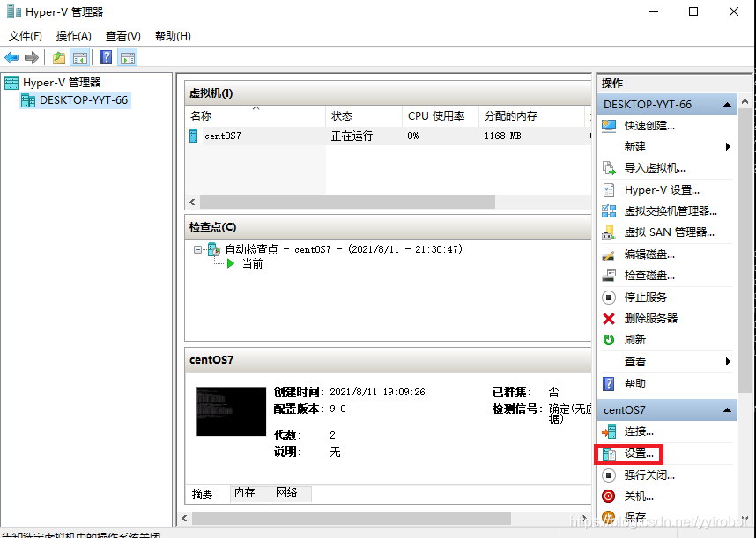Click the centOS7 console thumbnail preview
This screenshot has width=756, height=538.
pyautogui.click(x=231, y=411)
